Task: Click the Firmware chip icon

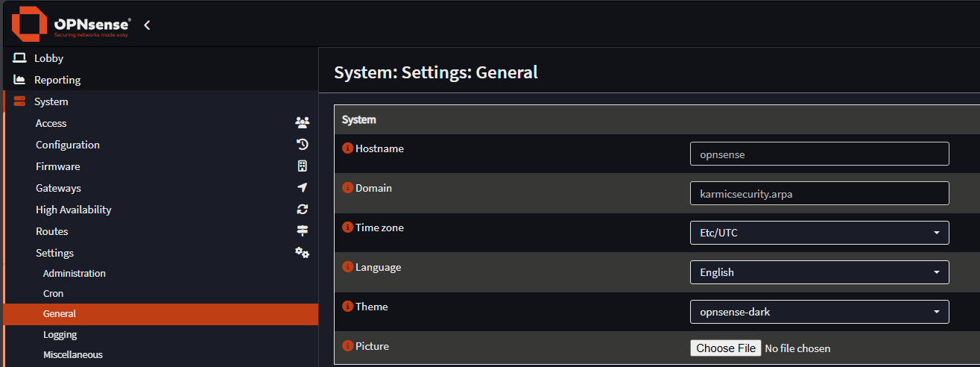Action: point(302,166)
